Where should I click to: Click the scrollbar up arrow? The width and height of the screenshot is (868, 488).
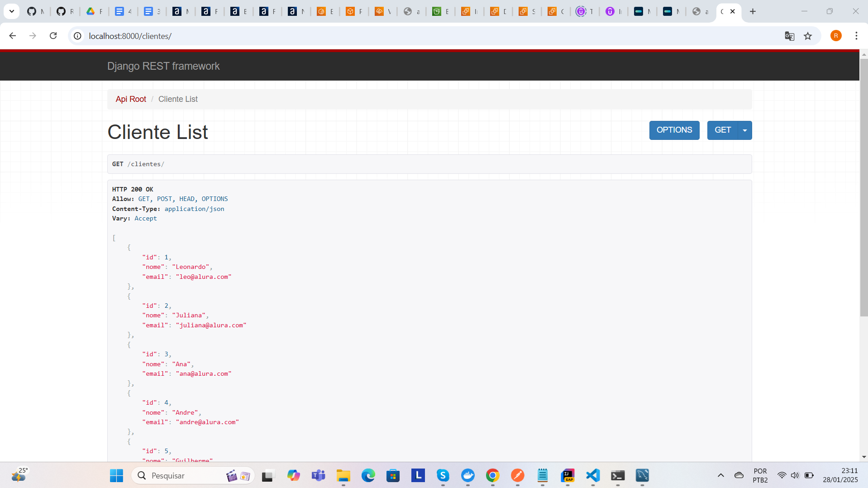pyautogui.click(x=863, y=54)
